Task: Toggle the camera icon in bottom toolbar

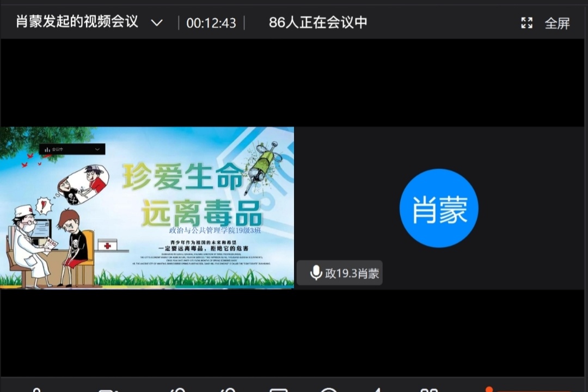Action: [107, 389]
